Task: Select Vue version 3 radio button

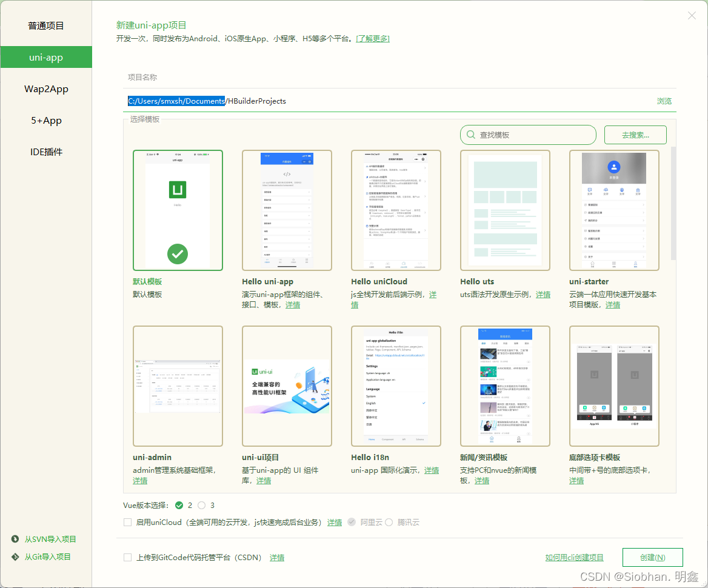Action: point(201,506)
